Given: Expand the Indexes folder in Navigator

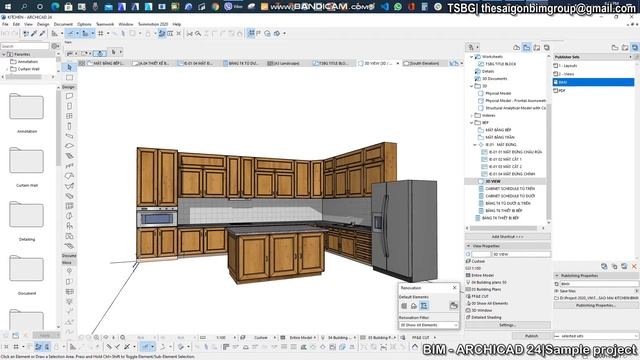Looking at the screenshot, I should click(471, 116).
